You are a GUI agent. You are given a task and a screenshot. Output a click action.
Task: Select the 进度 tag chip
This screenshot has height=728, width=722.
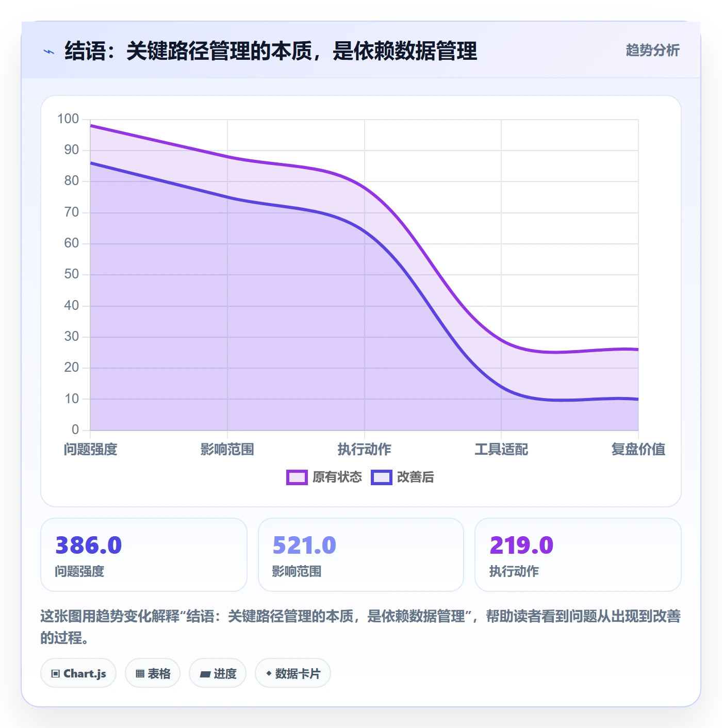pos(218,673)
